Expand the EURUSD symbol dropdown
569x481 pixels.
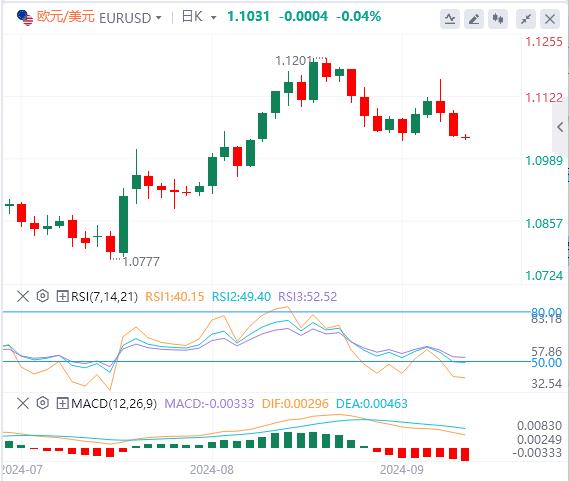tap(159, 17)
